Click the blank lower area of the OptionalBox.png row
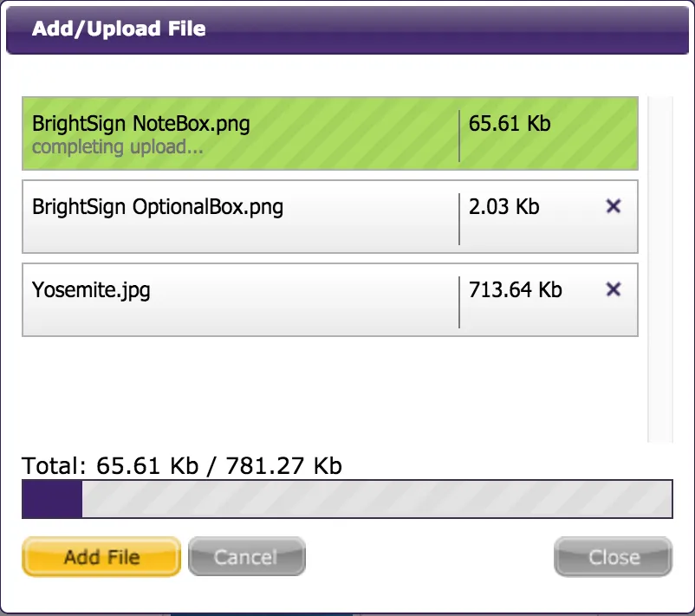This screenshot has width=695, height=616. click(239, 236)
